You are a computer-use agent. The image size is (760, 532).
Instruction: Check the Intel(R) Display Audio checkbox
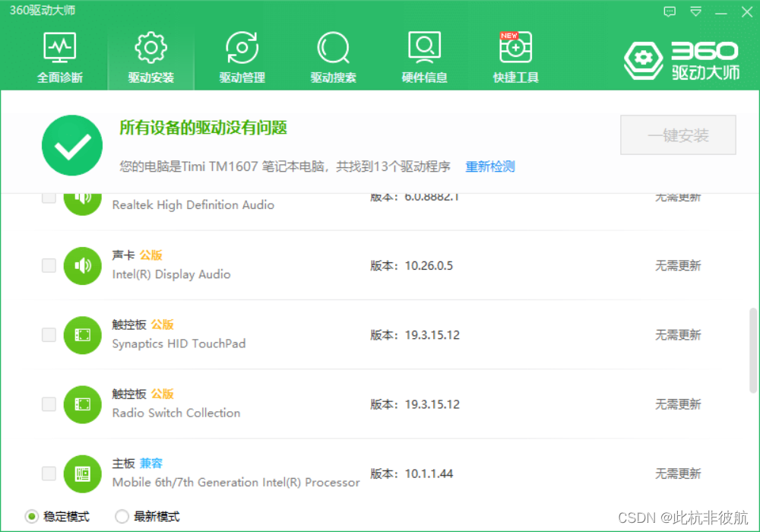point(49,265)
